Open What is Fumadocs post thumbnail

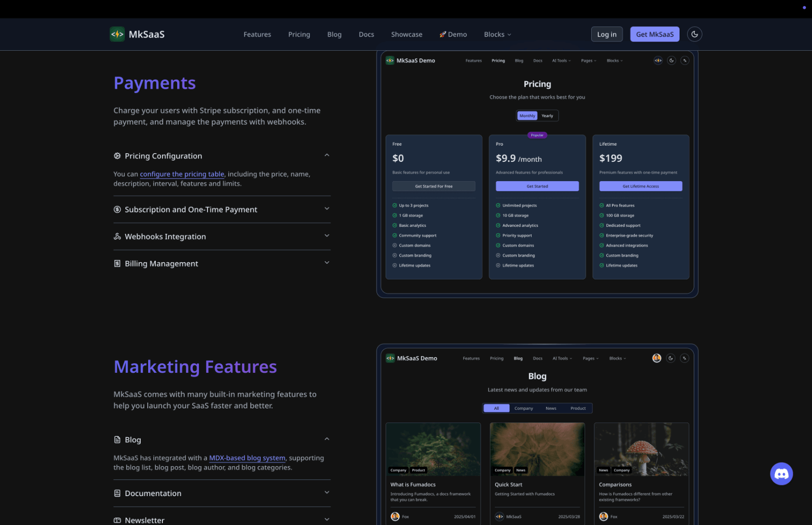pyautogui.click(x=433, y=449)
